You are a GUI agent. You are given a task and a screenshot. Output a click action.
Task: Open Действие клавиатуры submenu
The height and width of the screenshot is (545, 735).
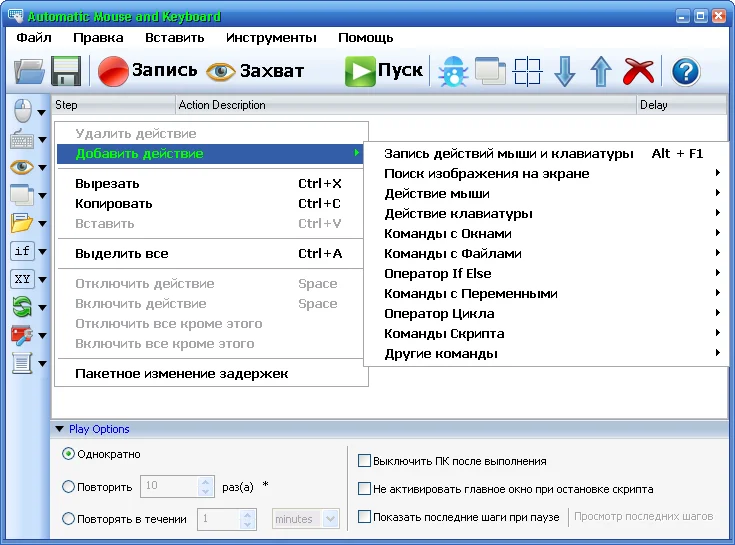[547, 214]
